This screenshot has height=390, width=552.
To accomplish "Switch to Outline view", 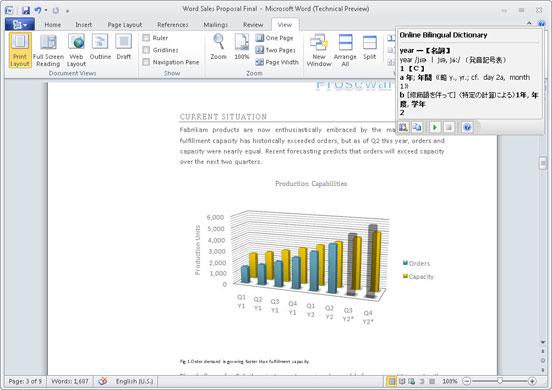I will tap(100, 47).
